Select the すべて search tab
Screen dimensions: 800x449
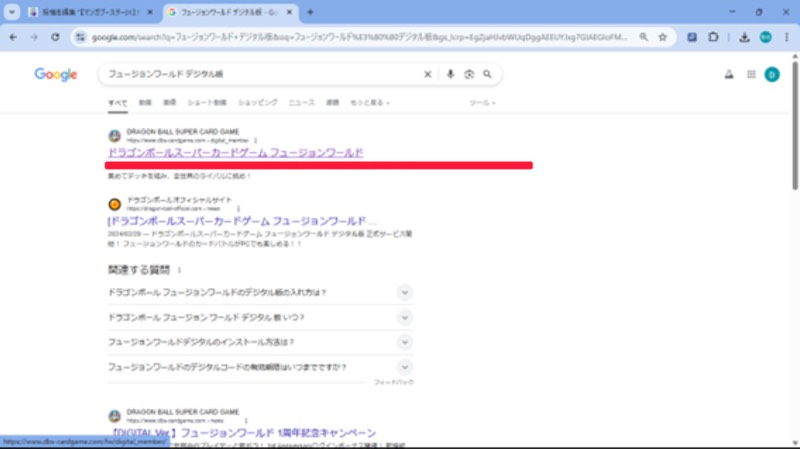point(117,103)
